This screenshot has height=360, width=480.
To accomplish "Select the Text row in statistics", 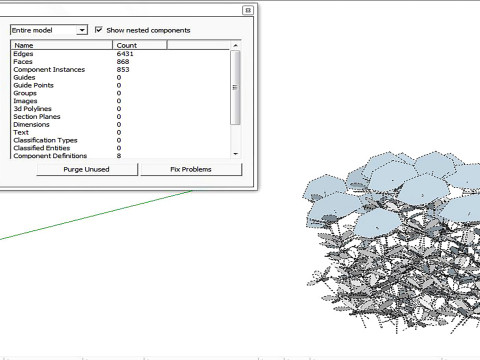I will (121, 132).
